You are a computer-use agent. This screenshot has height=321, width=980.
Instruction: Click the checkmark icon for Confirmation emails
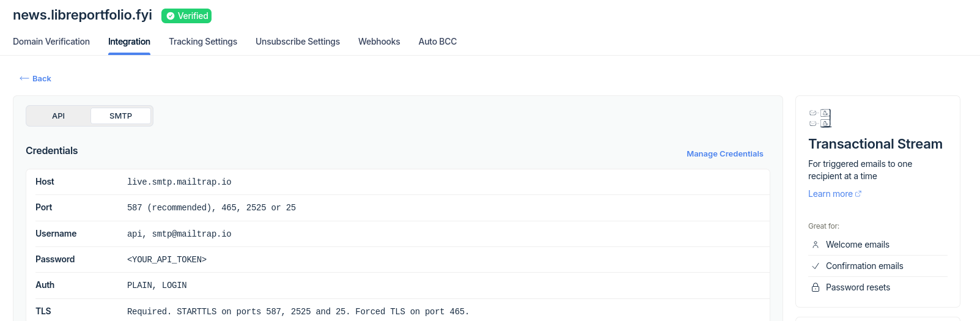(x=815, y=266)
